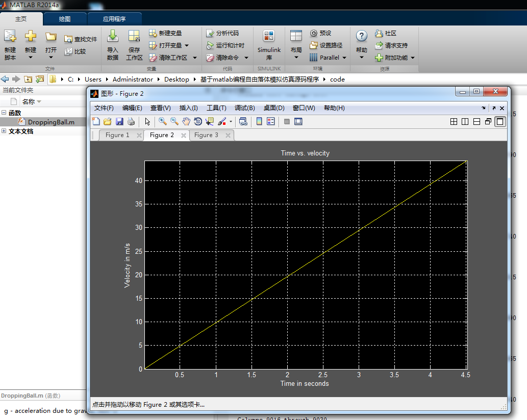Activate the Zoom In tool
This screenshot has height=420, width=527.
click(163, 121)
